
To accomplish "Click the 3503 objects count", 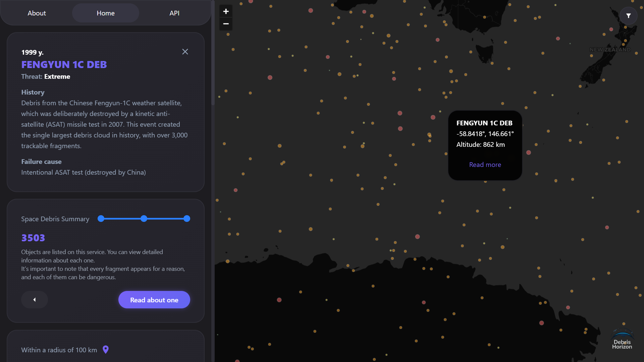I will tap(33, 238).
